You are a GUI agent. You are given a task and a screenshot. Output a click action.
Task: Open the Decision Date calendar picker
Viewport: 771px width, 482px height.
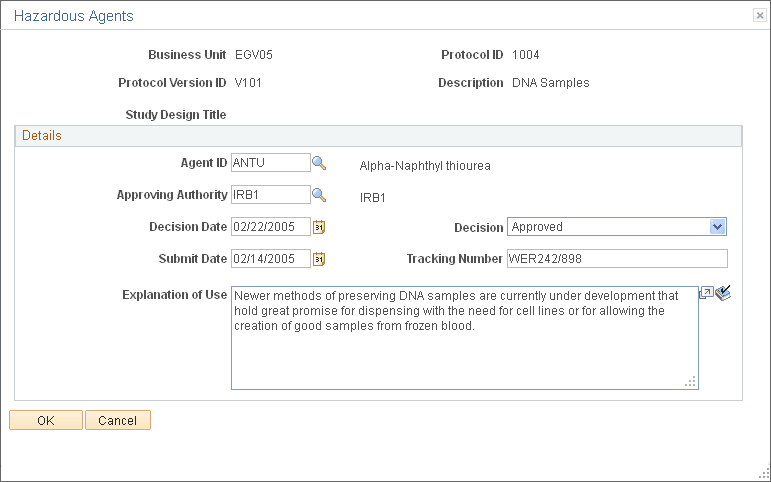point(319,227)
